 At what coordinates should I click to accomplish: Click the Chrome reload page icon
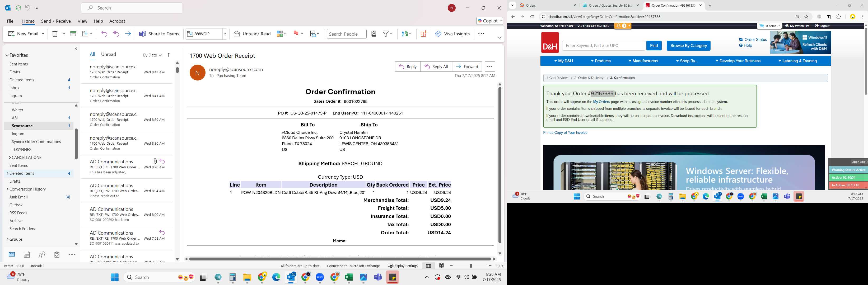coord(532,17)
